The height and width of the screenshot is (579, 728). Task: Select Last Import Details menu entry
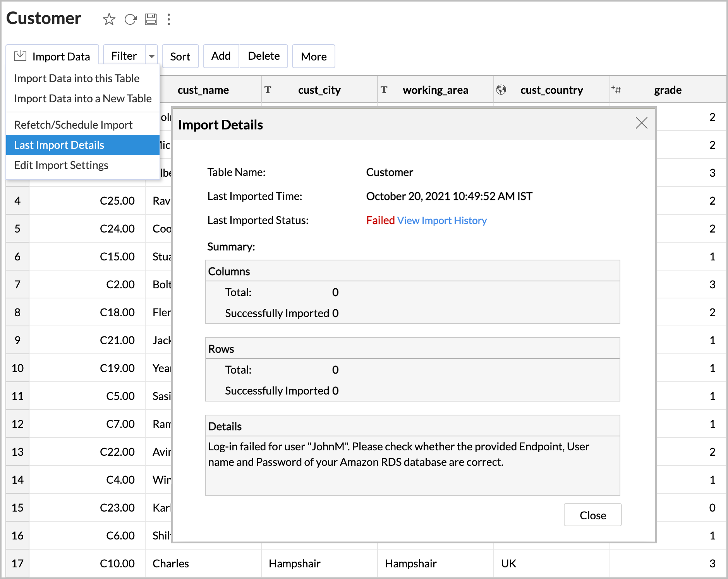point(59,145)
